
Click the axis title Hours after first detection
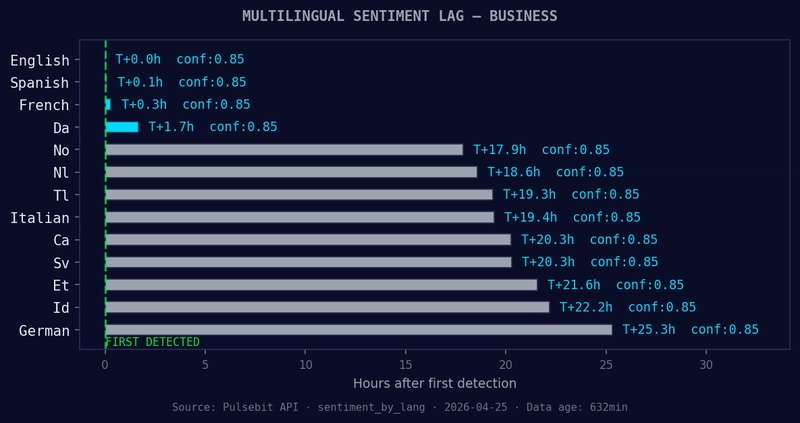[x=435, y=383]
